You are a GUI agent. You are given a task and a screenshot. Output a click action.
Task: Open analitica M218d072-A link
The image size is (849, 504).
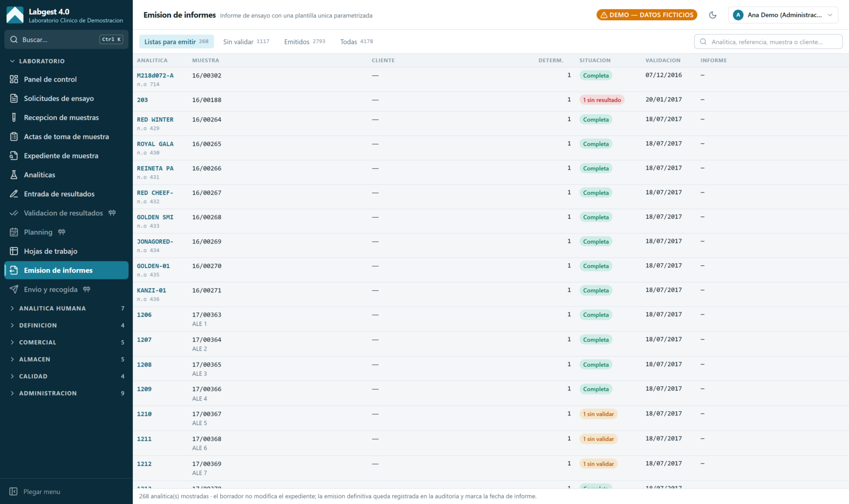[155, 75]
